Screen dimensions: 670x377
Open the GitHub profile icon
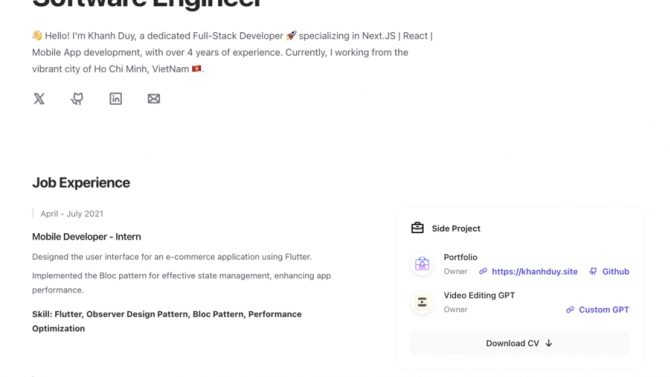pyautogui.click(x=77, y=99)
